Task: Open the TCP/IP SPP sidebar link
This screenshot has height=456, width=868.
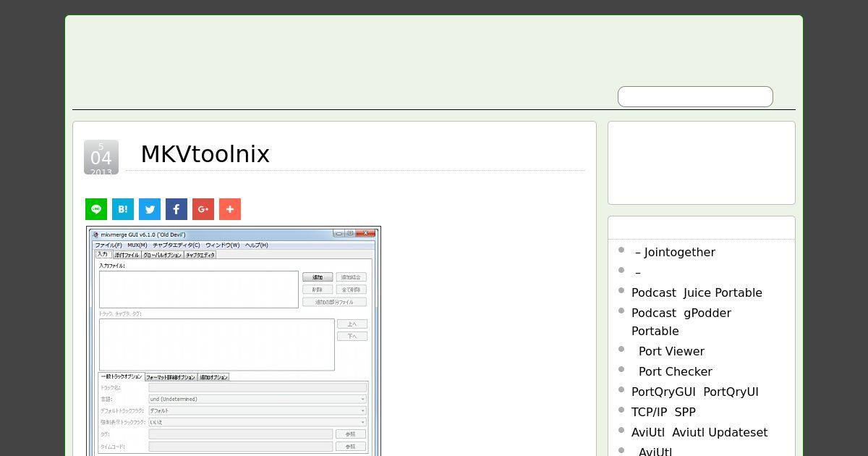Action: pyautogui.click(x=663, y=412)
